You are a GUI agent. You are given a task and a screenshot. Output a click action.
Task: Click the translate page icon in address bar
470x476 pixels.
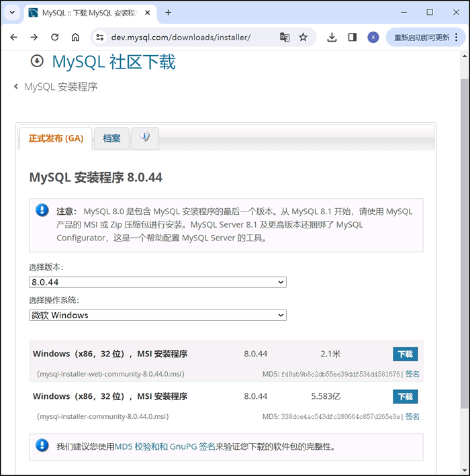pyautogui.click(x=285, y=38)
